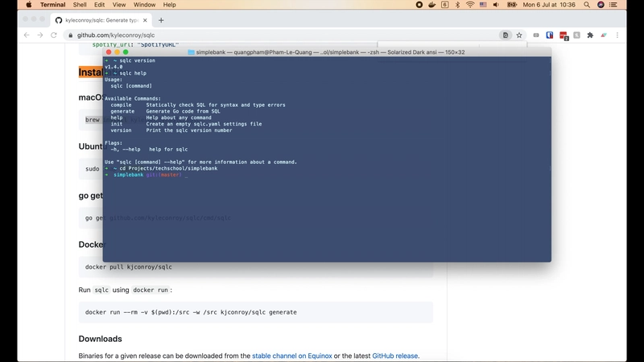The height and width of the screenshot is (362, 644).
Task: Click the github.com/kyleconroy/sqlc address bar
Action: coord(242,35)
